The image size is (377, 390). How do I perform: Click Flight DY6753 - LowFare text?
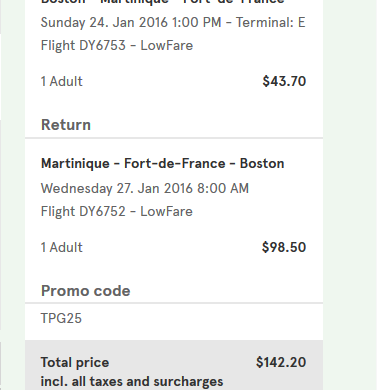pos(117,46)
